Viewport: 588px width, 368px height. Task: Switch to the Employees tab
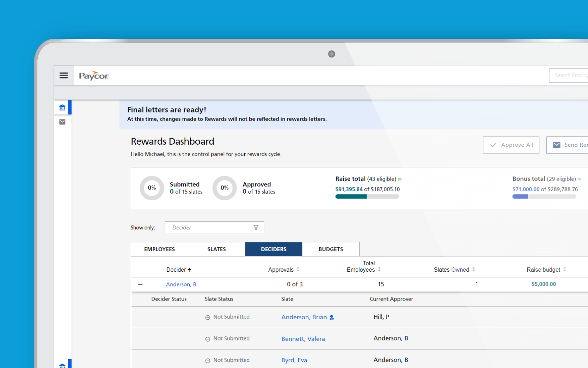(159, 249)
